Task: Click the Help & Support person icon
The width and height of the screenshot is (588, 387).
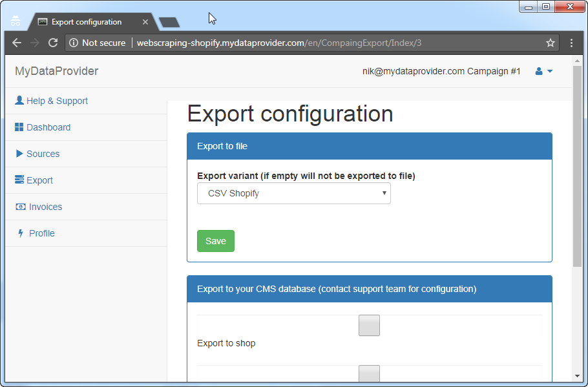Action: click(19, 100)
